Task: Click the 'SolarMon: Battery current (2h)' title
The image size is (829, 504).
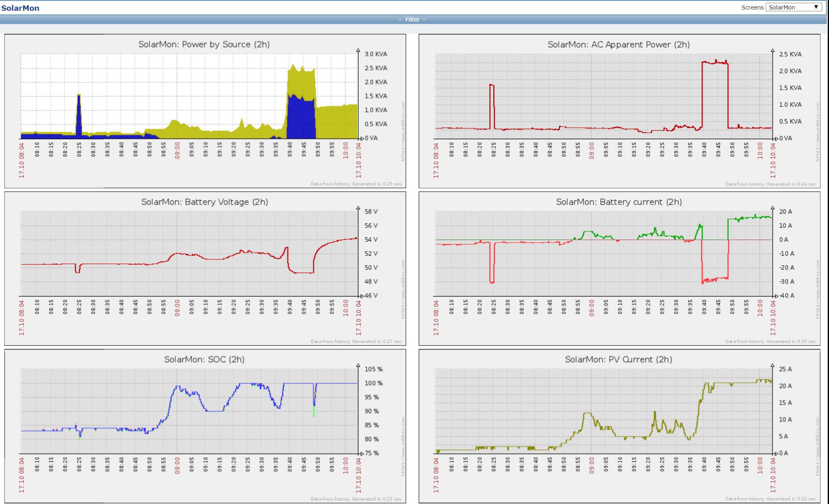Action: coord(619,202)
